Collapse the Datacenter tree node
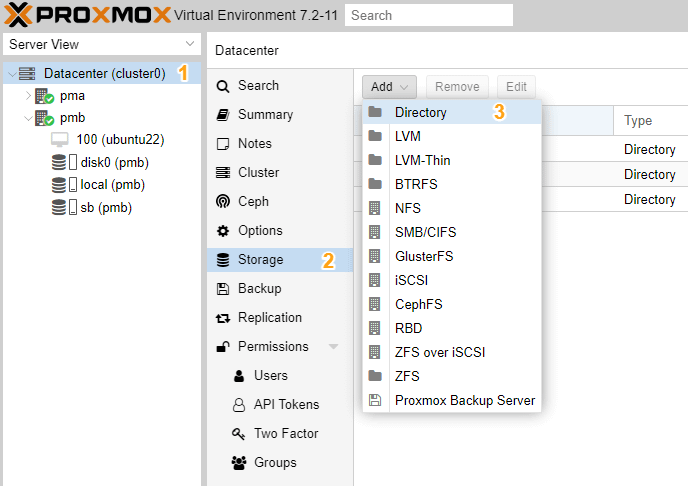688x486 pixels. coord(12,74)
